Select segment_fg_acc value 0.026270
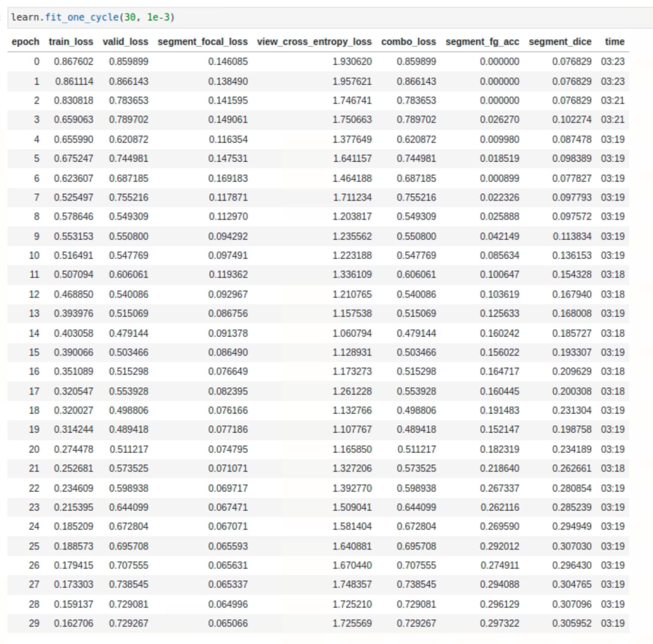 (500, 120)
